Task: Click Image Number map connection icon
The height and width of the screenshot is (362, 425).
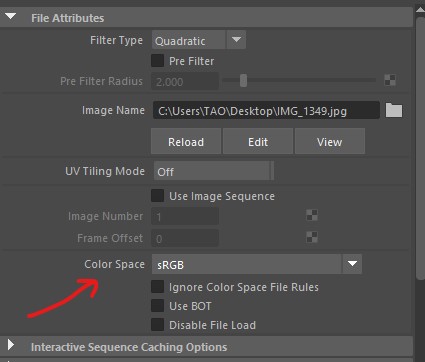Action: [x=312, y=215]
